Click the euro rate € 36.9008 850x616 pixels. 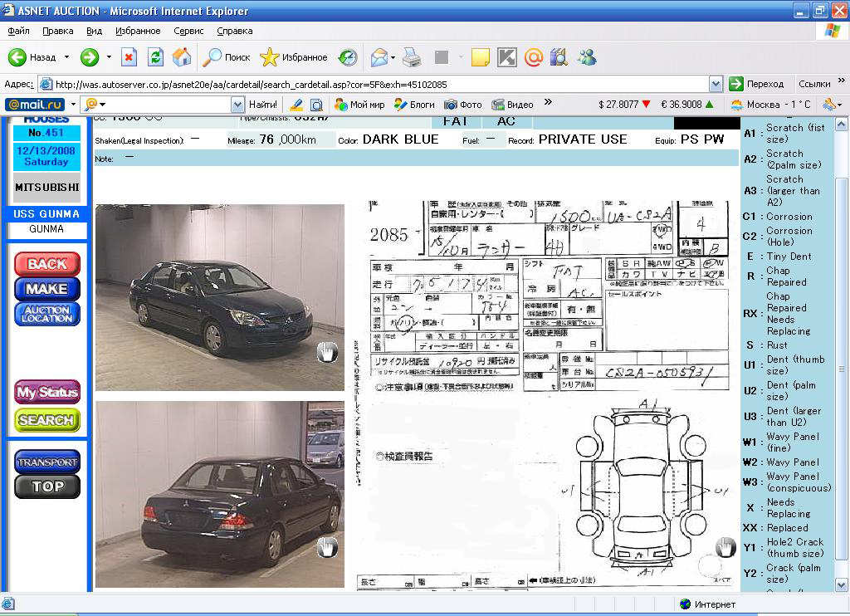point(687,104)
